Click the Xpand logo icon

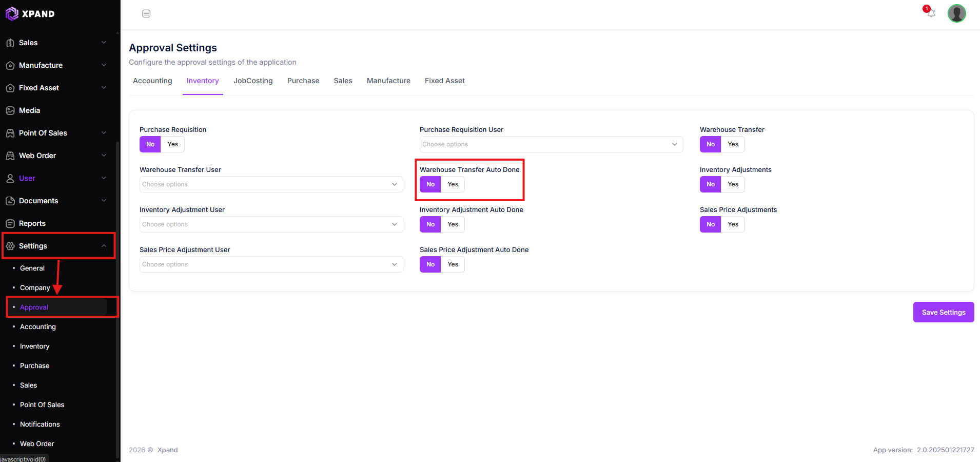click(x=12, y=14)
